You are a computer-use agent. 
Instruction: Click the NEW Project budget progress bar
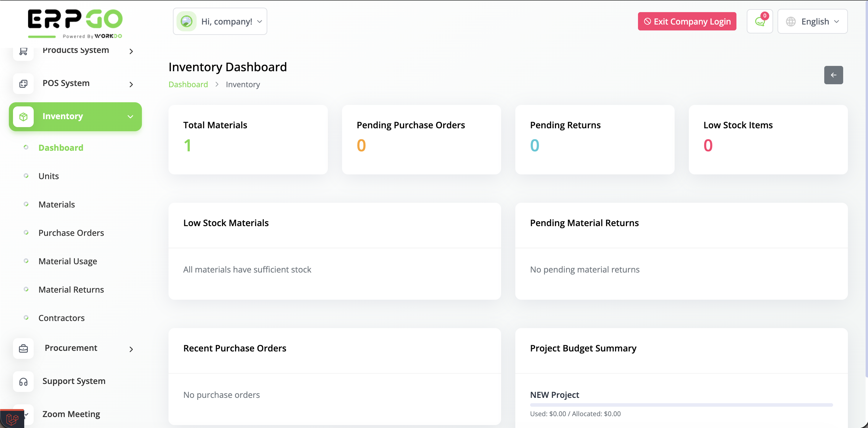(681, 405)
